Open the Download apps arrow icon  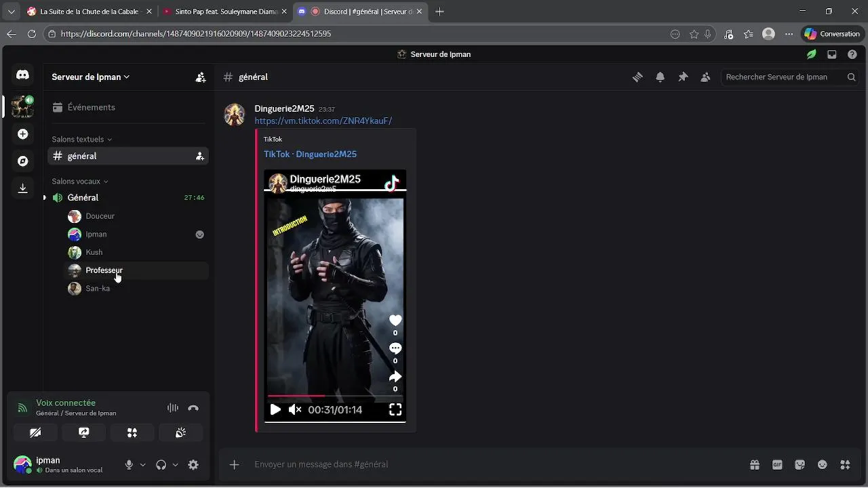(22, 188)
